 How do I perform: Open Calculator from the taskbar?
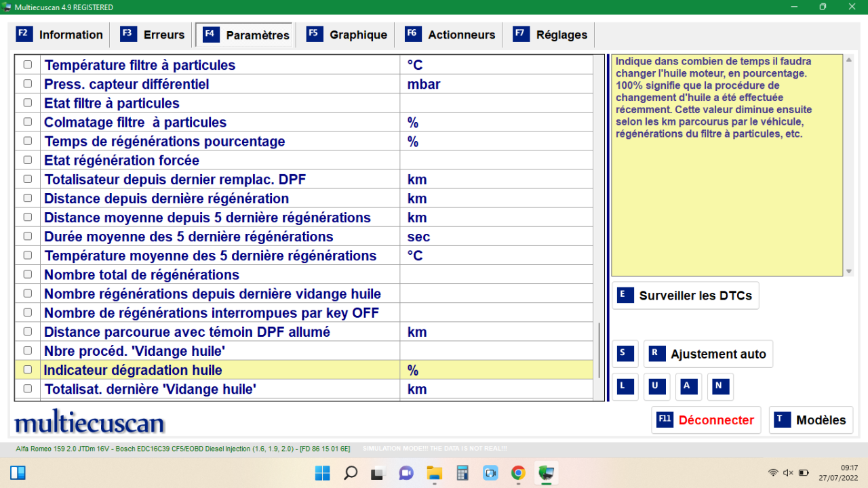(x=462, y=472)
